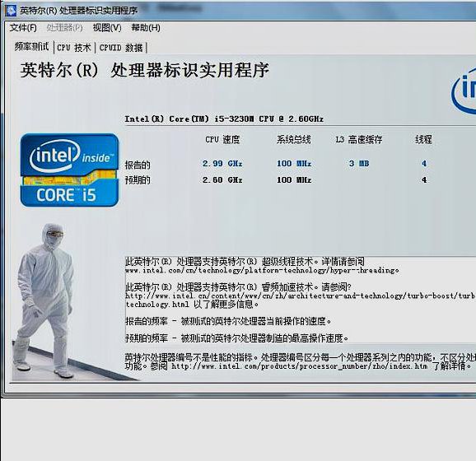
Task: Click the 系统总线 column header
Action: coord(293,140)
